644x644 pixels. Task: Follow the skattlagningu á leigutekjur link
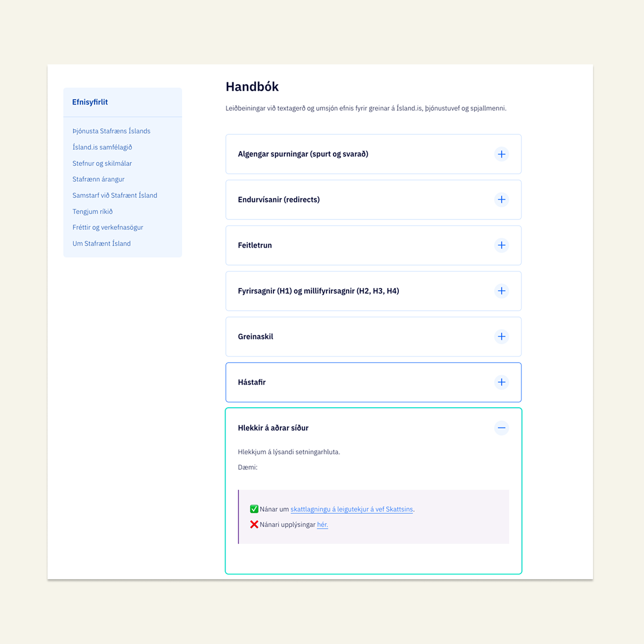tap(351, 509)
